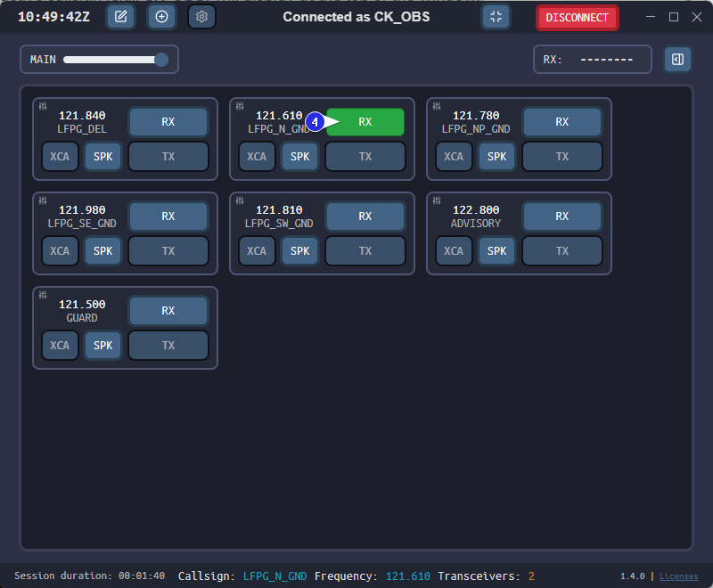
Task: Toggle XCA on GUARD
Action: pyautogui.click(x=60, y=346)
